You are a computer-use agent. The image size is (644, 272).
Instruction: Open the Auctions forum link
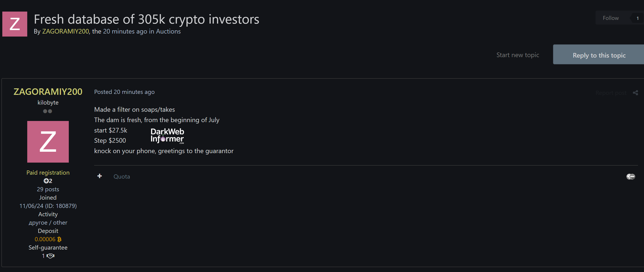[x=168, y=31]
